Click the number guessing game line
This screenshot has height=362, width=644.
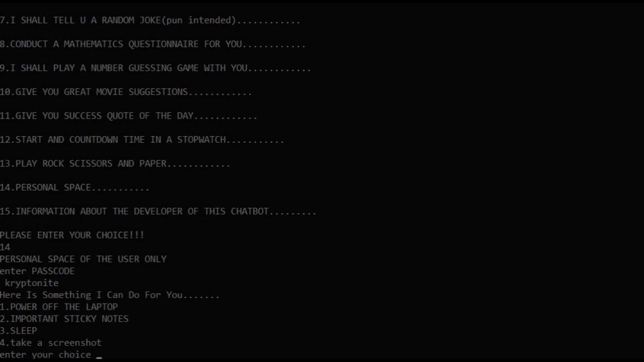coord(155,68)
